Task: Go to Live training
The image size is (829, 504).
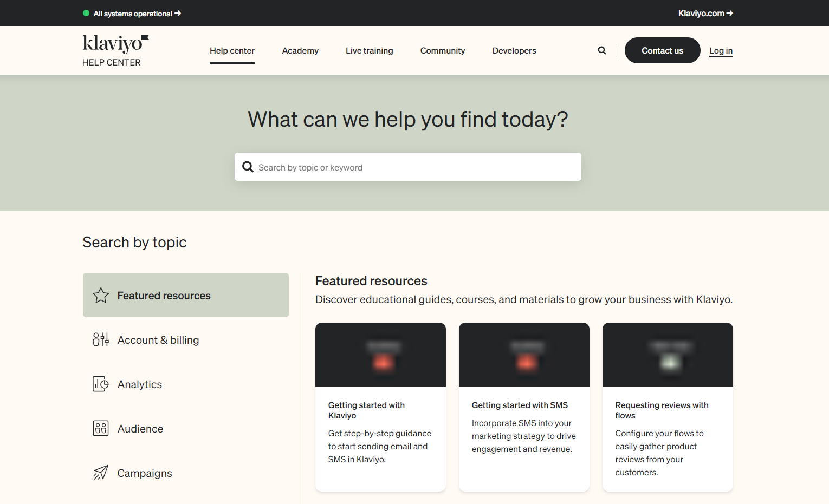Action: coord(370,50)
